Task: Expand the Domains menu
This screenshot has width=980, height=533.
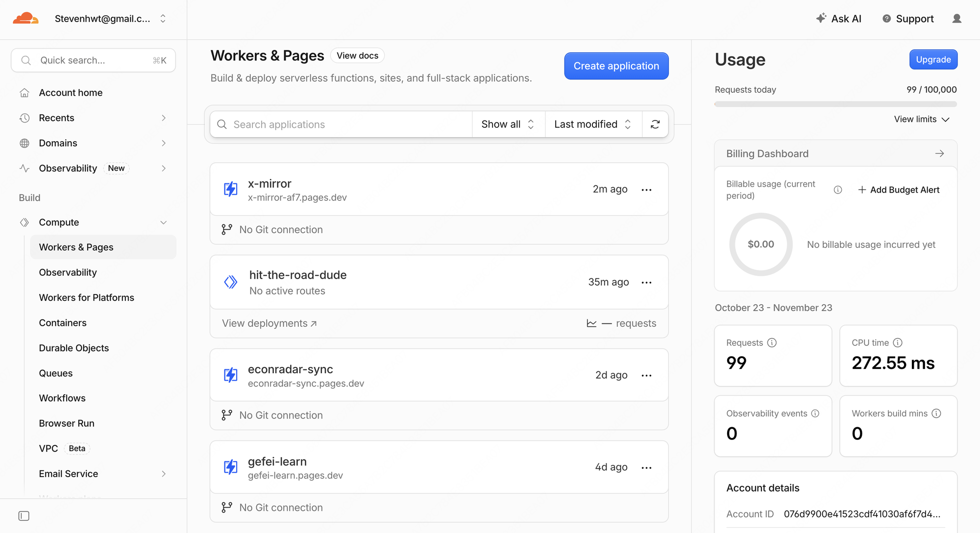Action: pyautogui.click(x=164, y=143)
